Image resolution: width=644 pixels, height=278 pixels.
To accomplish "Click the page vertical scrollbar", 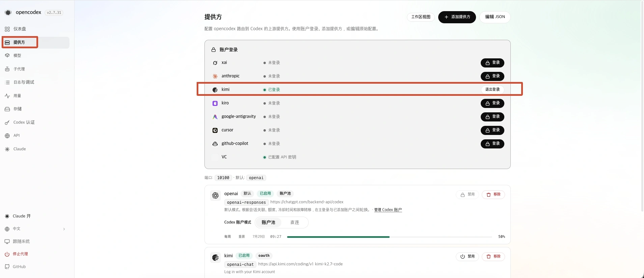I will (642, 106).
